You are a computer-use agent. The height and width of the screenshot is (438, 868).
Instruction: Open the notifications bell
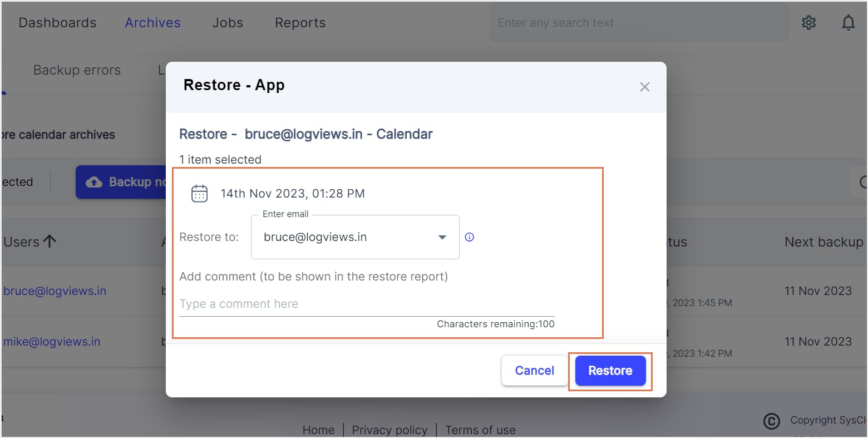[x=848, y=23]
